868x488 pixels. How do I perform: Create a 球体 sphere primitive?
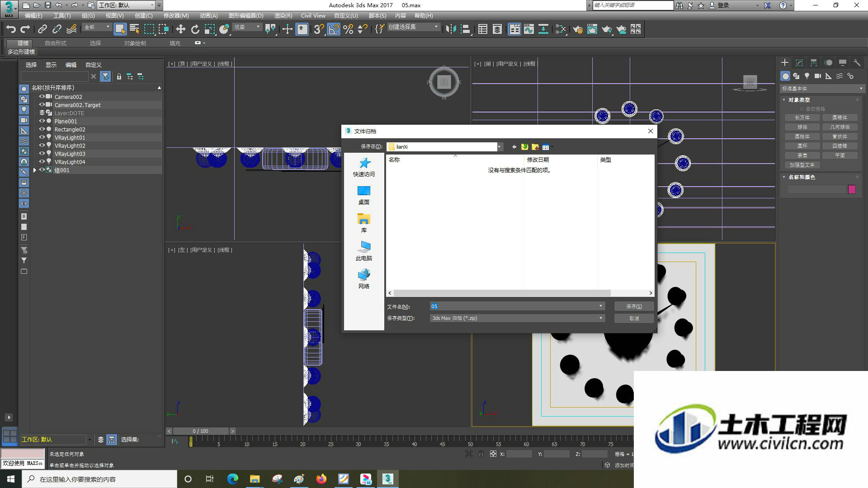(802, 127)
